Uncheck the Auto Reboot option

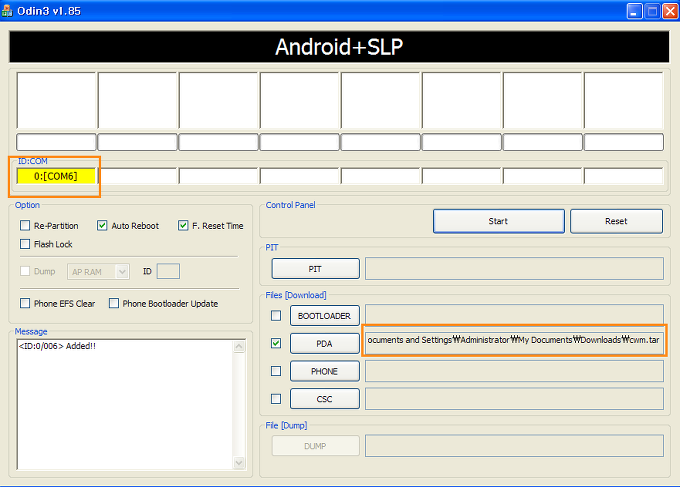click(x=102, y=226)
